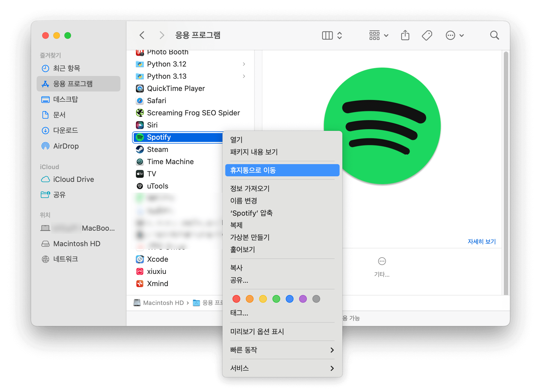
Task: Select Python 3.12 folder
Action: coord(191,64)
